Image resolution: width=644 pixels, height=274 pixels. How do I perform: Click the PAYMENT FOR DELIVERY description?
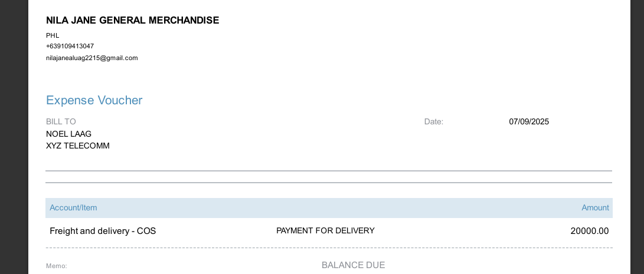(x=325, y=230)
